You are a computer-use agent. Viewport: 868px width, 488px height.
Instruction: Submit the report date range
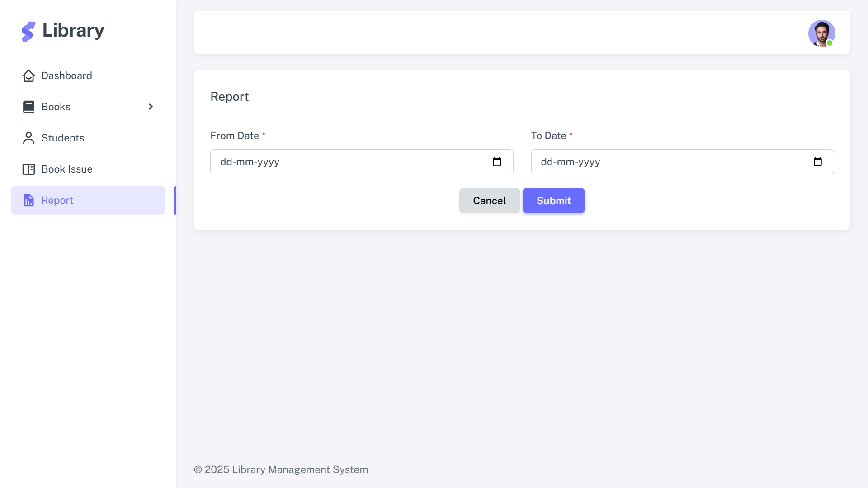coord(553,201)
